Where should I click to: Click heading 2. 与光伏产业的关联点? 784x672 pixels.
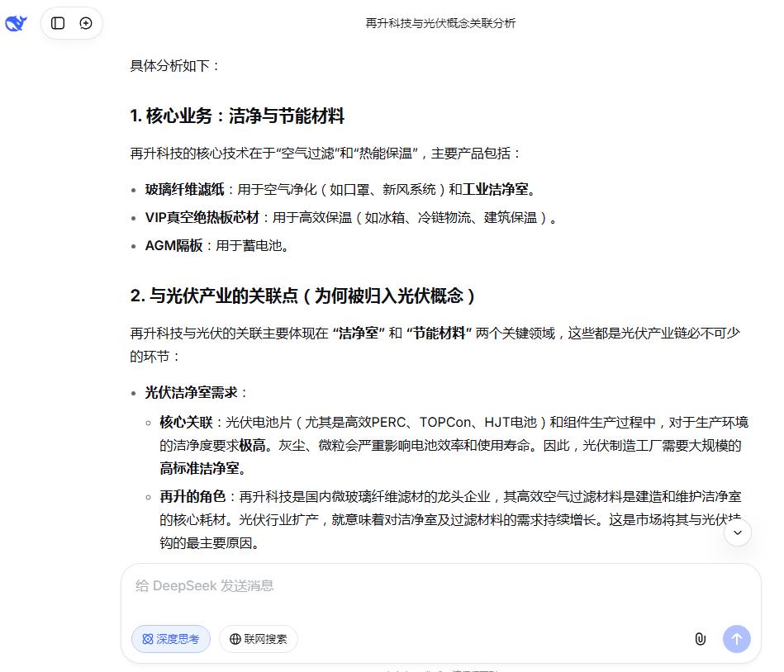302,296
